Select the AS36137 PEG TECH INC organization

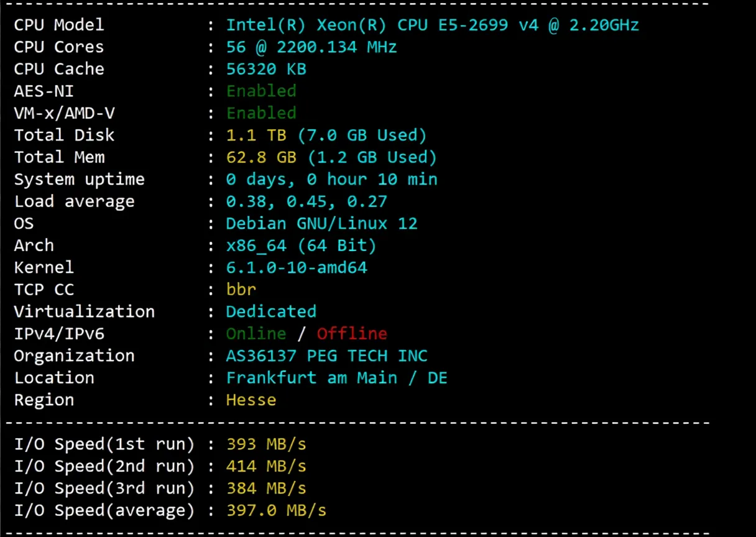[x=326, y=356]
